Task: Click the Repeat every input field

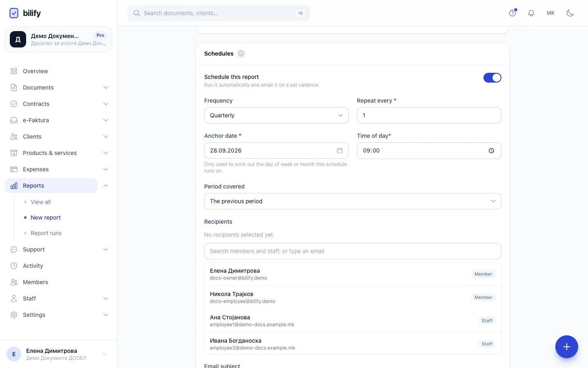Action: point(429,115)
